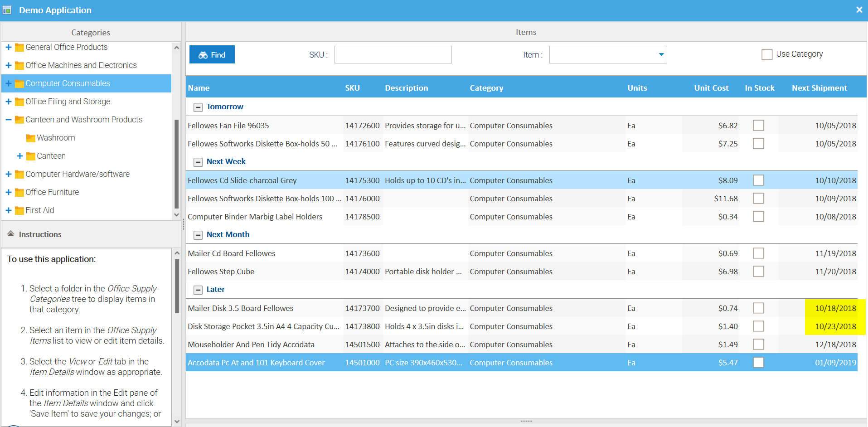The width and height of the screenshot is (868, 427).
Task: Open the Item dropdown list
Action: pyautogui.click(x=661, y=55)
